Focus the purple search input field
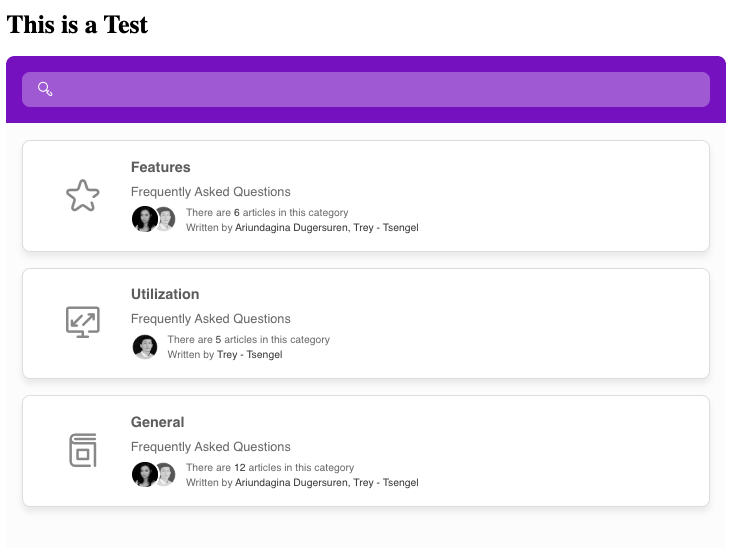This screenshot has height=548, width=739. pos(380,89)
